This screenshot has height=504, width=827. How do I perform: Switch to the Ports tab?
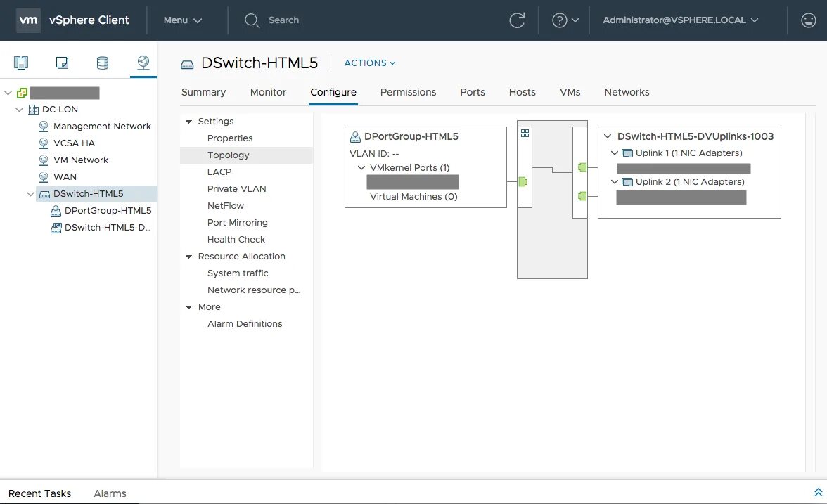point(473,92)
